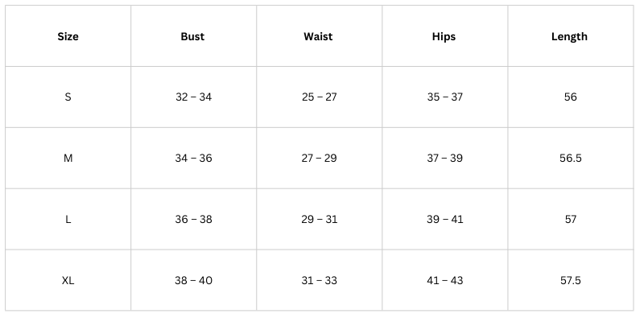Click length value 57.5
This screenshot has height=322, width=644.
(570, 280)
